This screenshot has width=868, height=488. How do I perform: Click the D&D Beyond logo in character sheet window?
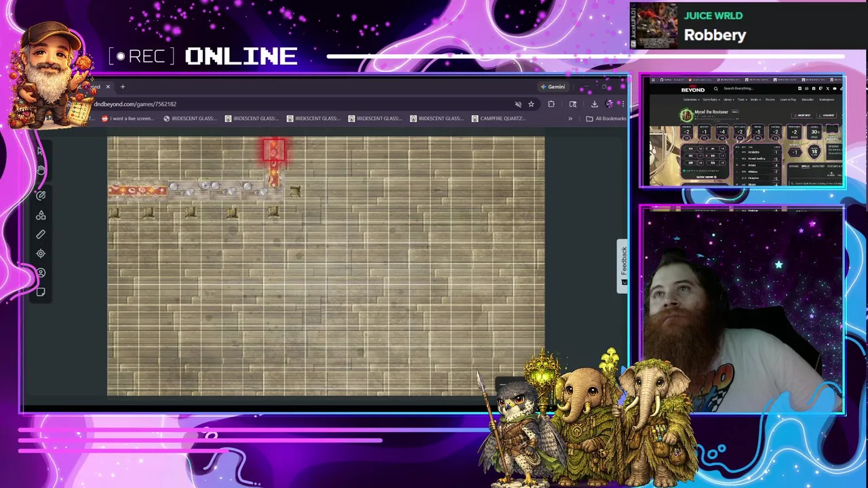pos(693,89)
